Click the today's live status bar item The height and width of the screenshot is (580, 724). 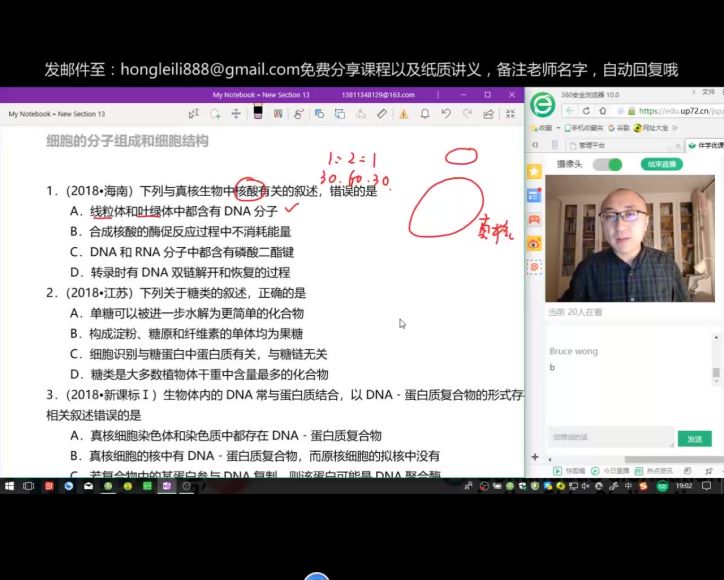pos(610,471)
